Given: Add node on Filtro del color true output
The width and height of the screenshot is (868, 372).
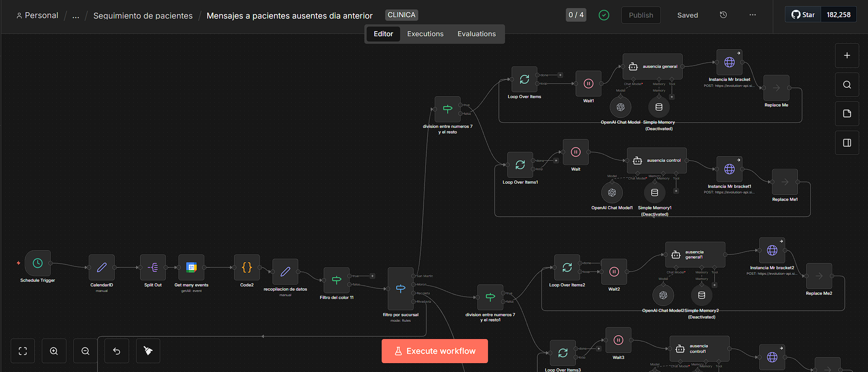Looking at the screenshot, I should click(372, 276).
